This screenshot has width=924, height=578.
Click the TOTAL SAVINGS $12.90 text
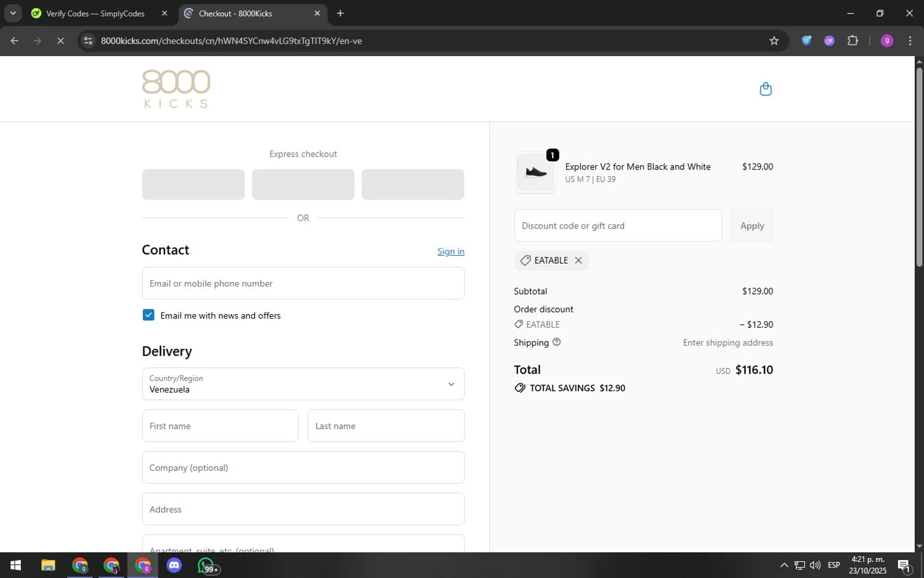pos(577,388)
